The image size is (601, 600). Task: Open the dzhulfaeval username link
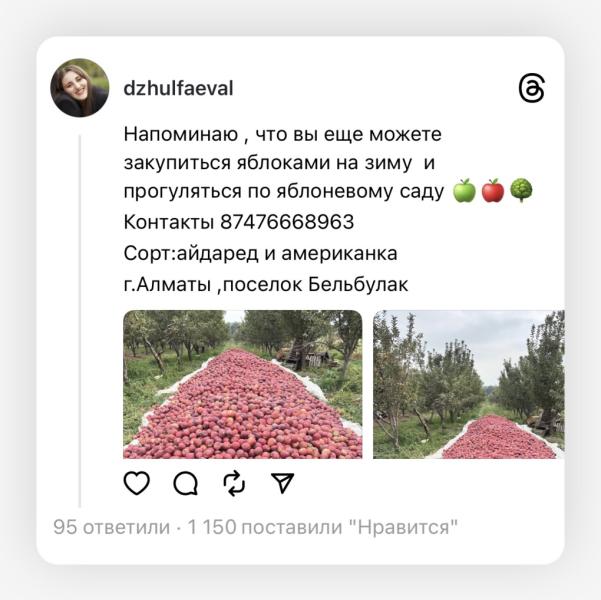pyautogui.click(x=178, y=89)
